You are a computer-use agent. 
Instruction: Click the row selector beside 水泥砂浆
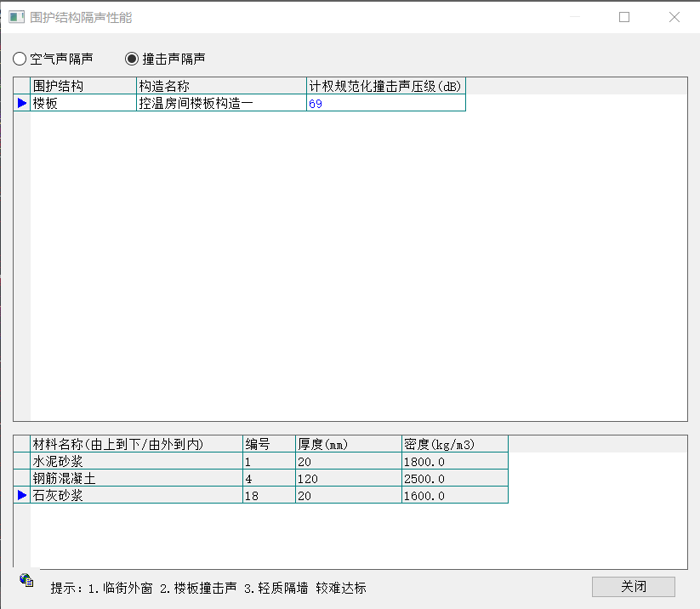[22, 461]
